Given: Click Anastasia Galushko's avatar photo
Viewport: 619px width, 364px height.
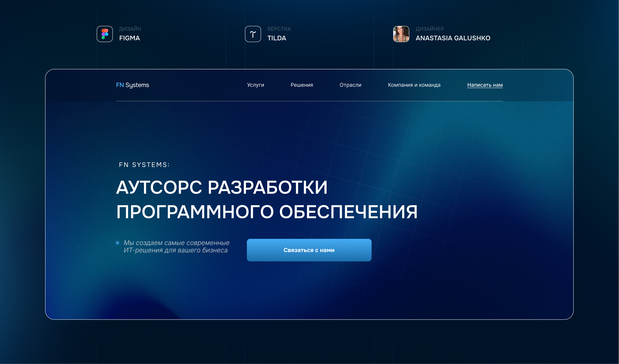Looking at the screenshot, I should [x=401, y=34].
